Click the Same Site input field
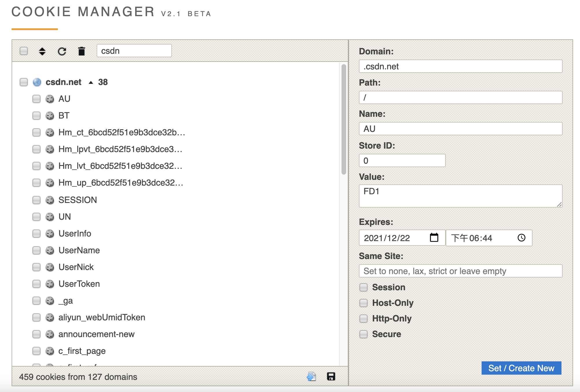 point(460,271)
